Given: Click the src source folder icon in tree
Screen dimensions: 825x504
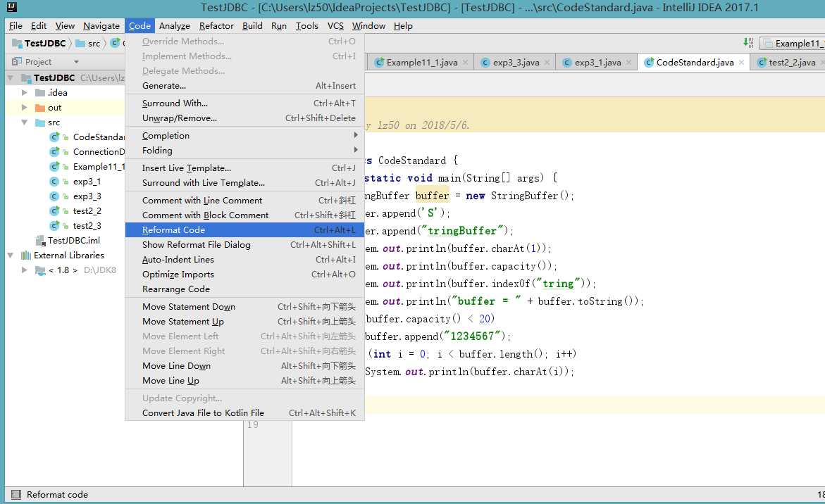Looking at the screenshot, I should 40,122.
